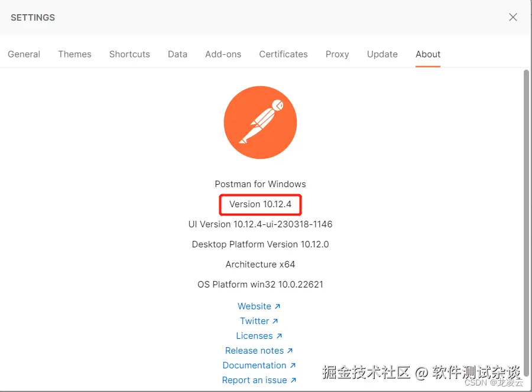Click the Postman logo icon
Viewport: 532px width, 392px height.
tap(260, 122)
